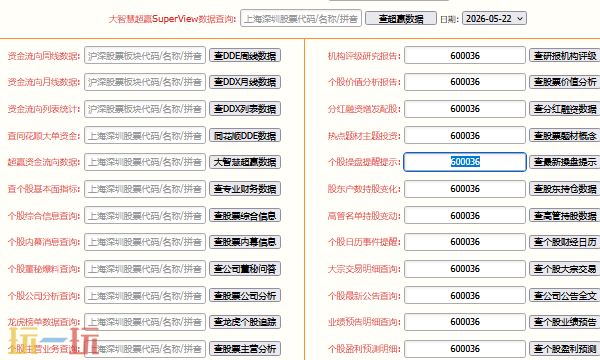Click the 机构评级研究报告 label text
The height and width of the screenshot is (360, 600).
point(364,56)
